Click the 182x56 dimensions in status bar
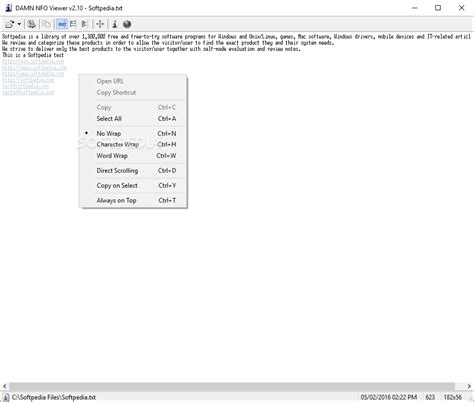 point(453,397)
